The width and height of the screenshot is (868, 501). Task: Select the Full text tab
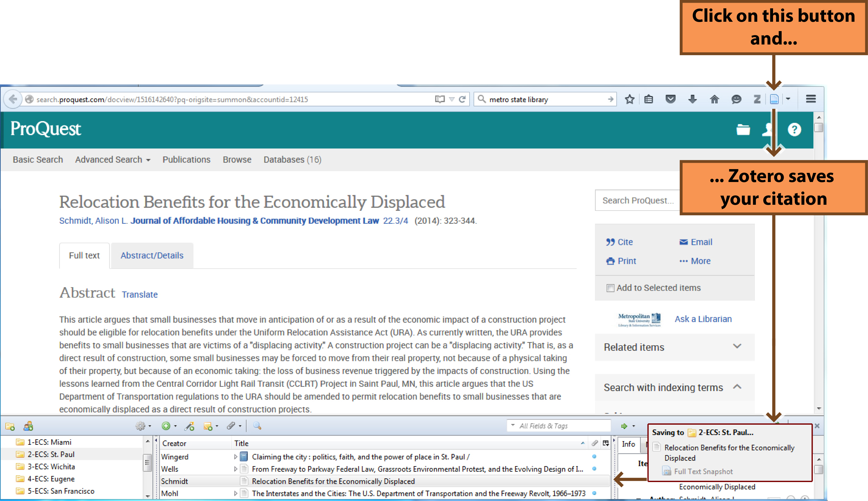pyautogui.click(x=84, y=256)
